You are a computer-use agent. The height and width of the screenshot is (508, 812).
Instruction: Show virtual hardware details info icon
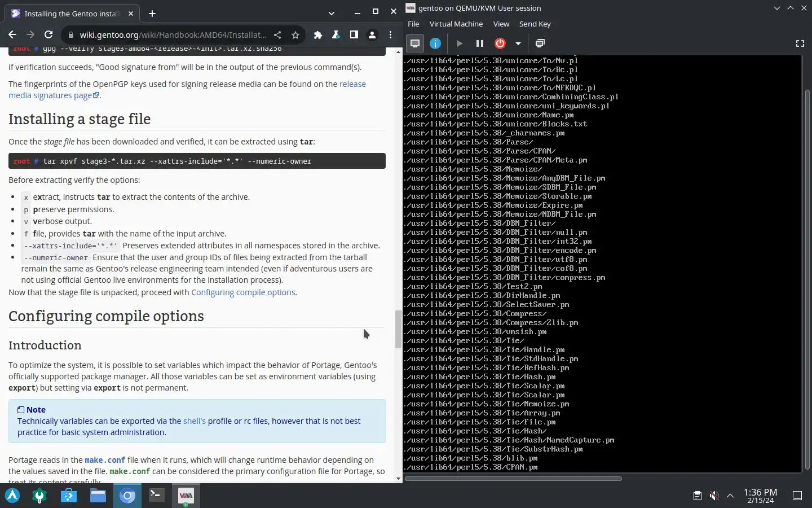(435, 43)
